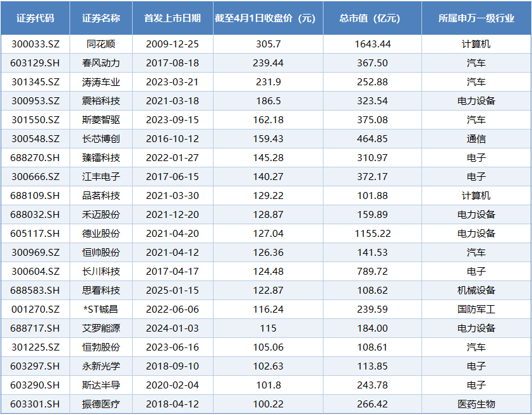Select stock code 603301.SH cell
532x415 pixels.
35,404
